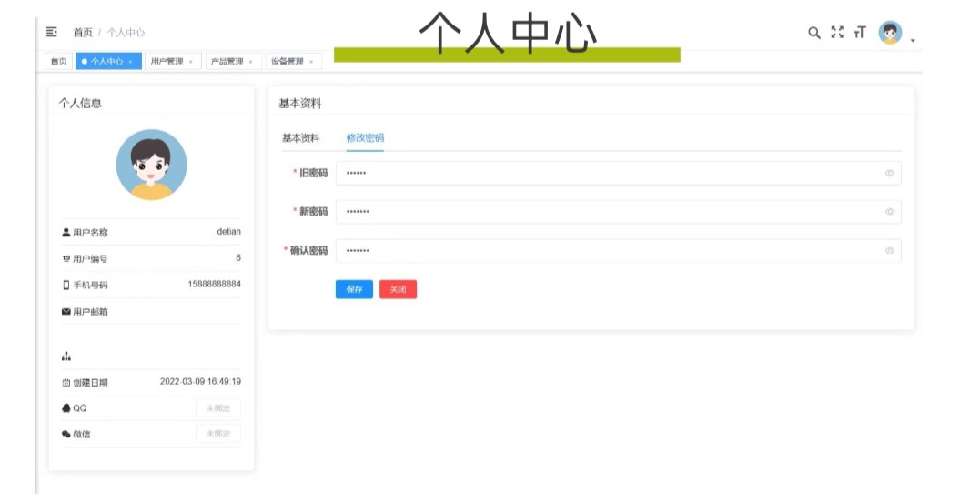Click the blue 保存 button

pos(354,289)
